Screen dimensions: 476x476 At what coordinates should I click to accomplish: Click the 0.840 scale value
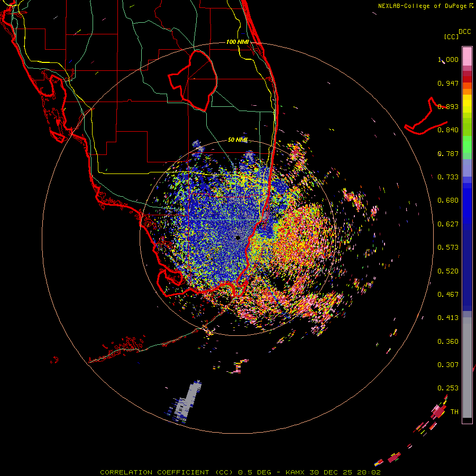(448, 130)
